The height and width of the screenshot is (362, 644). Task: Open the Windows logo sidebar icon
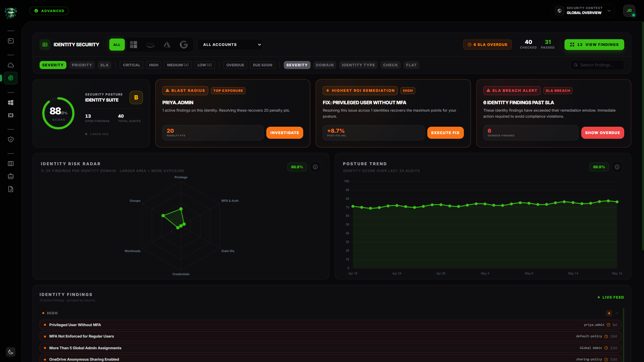coord(11,103)
